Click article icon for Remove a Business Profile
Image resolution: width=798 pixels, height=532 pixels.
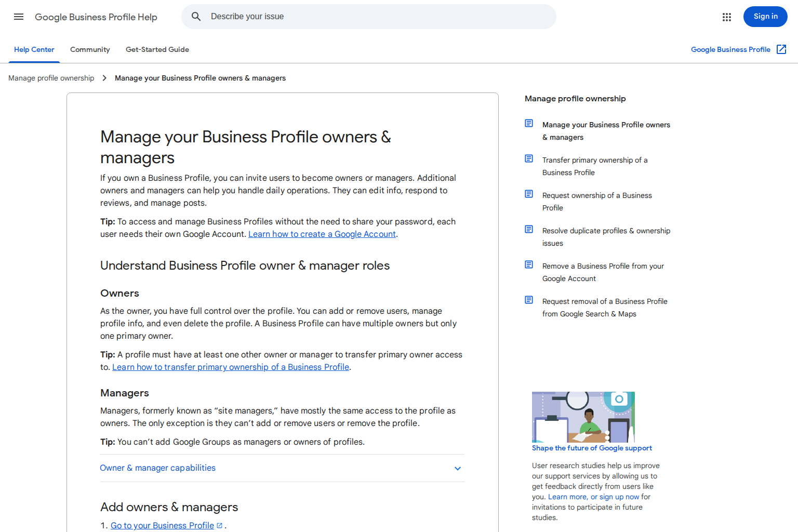[x=529, y=264]
